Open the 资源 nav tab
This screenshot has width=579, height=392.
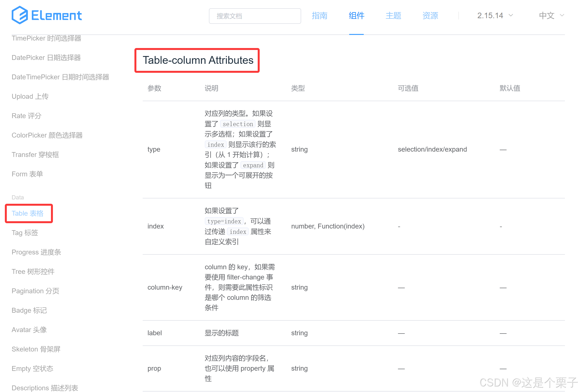[x=430, y=16]
